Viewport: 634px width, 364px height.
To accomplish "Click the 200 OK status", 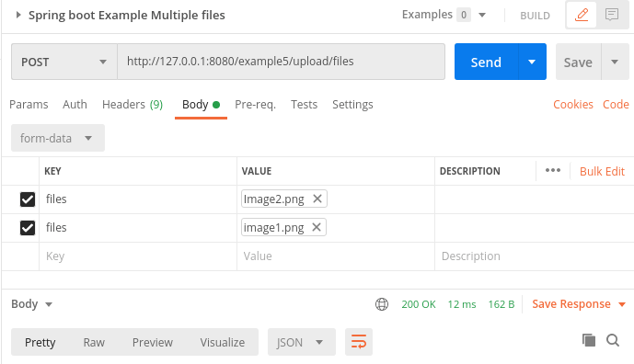I will [419, 304].
